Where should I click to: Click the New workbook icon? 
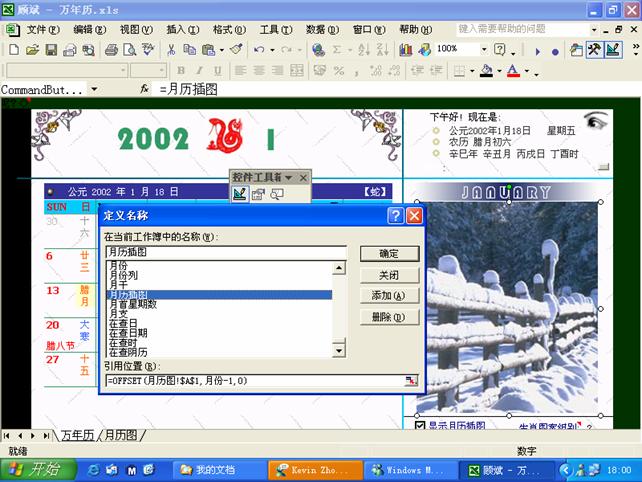(x=14, y=50)
